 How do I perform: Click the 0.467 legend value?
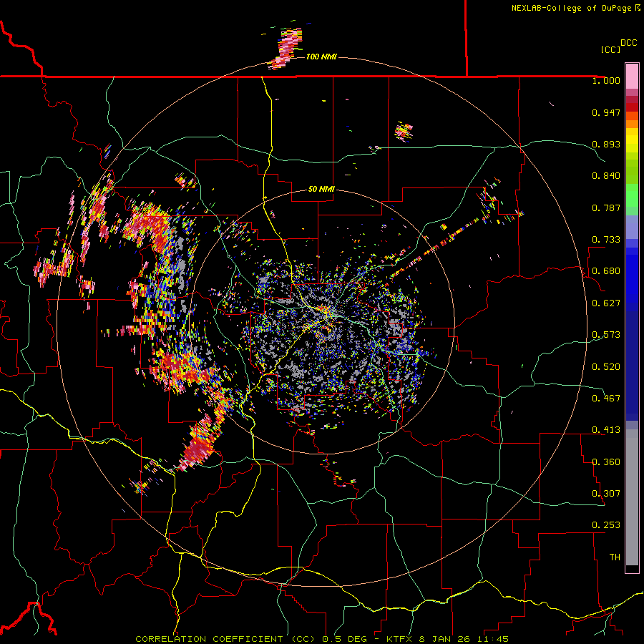point(606,399)
